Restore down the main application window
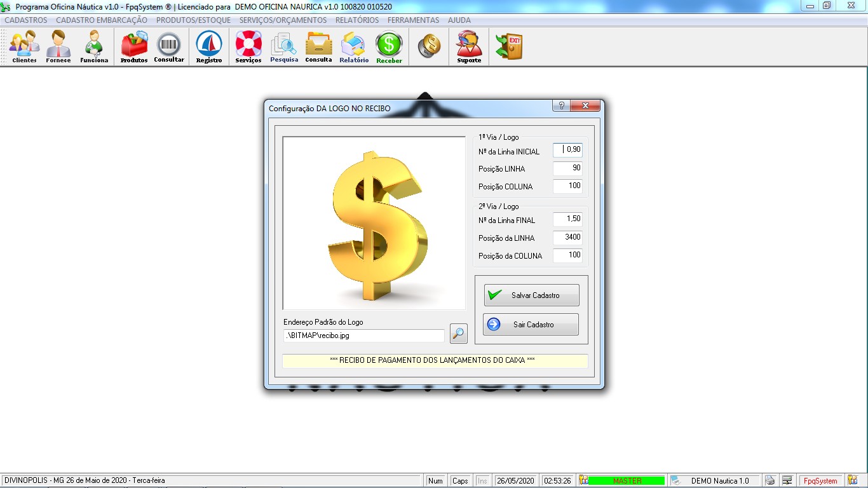This screenshot has width=868, height=488. 827,6
